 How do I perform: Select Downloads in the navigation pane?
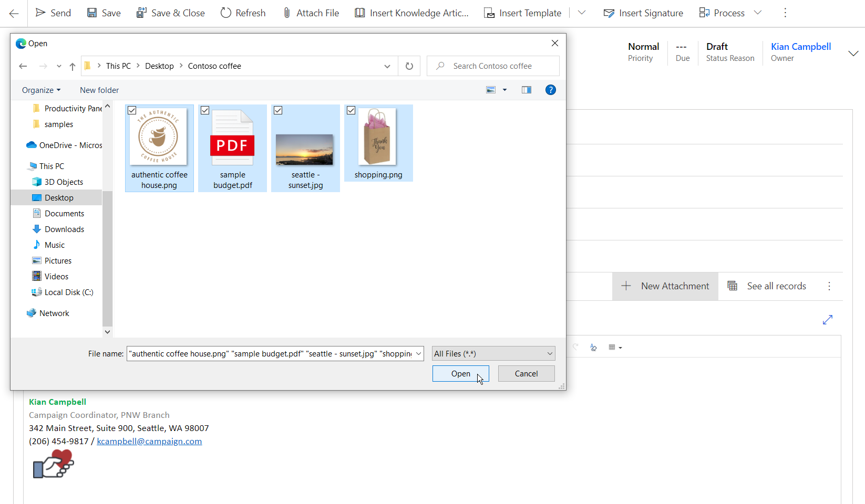point(64,229)
